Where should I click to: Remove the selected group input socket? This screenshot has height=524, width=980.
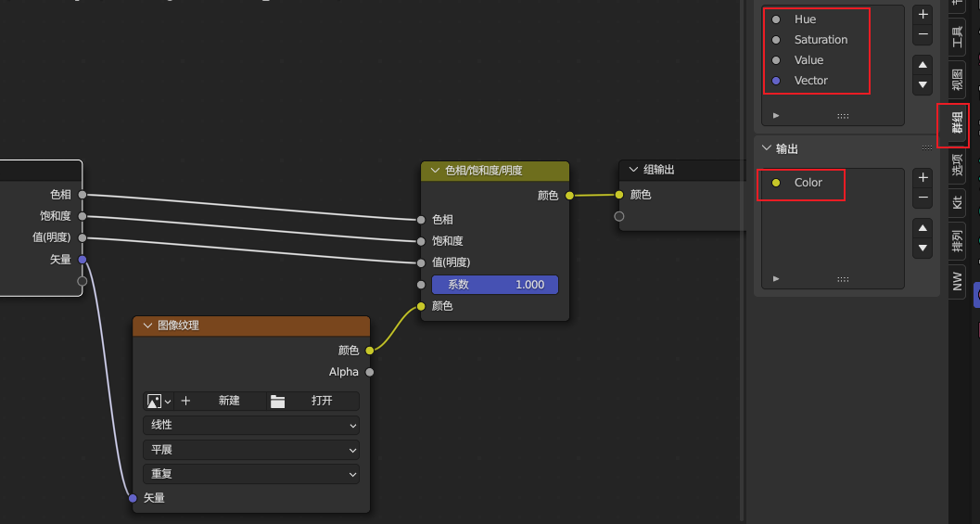tap(923, 35)
